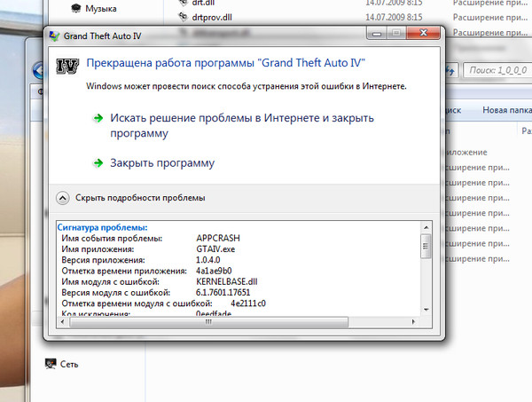532x402 pixels.
Task: Select the version value "1.0.4.0"
Action: [208, 260]
